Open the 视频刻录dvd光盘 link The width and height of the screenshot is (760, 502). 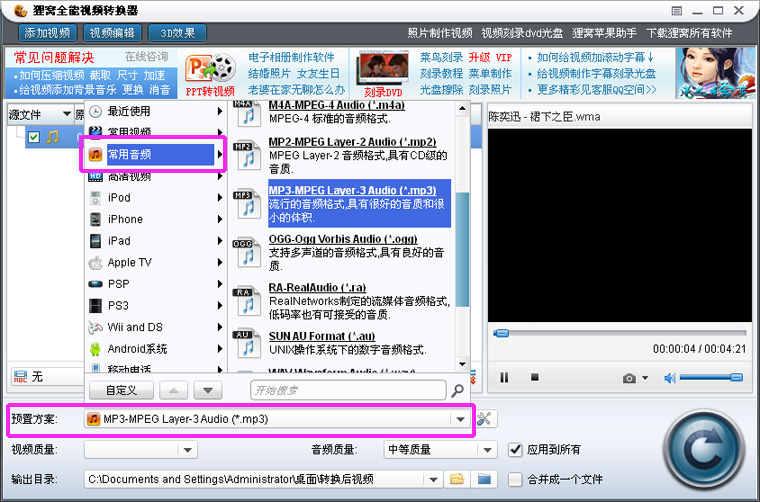coord(522,33)
